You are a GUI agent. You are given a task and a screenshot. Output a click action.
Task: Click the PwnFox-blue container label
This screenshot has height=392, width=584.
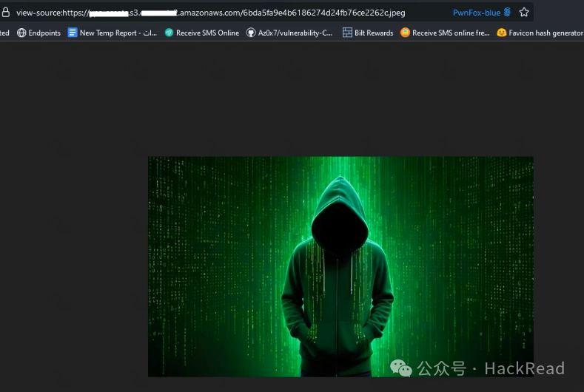coord(477,13)
